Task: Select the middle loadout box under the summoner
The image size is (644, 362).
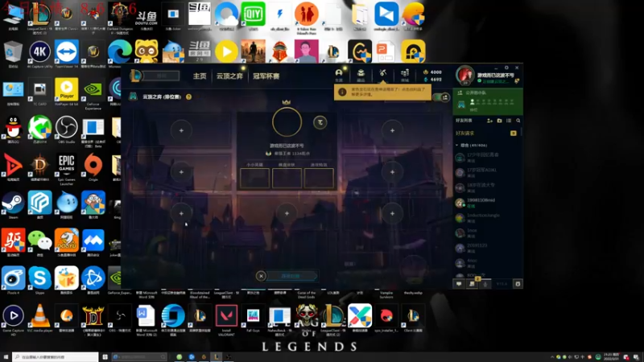Action: point(287,178)
